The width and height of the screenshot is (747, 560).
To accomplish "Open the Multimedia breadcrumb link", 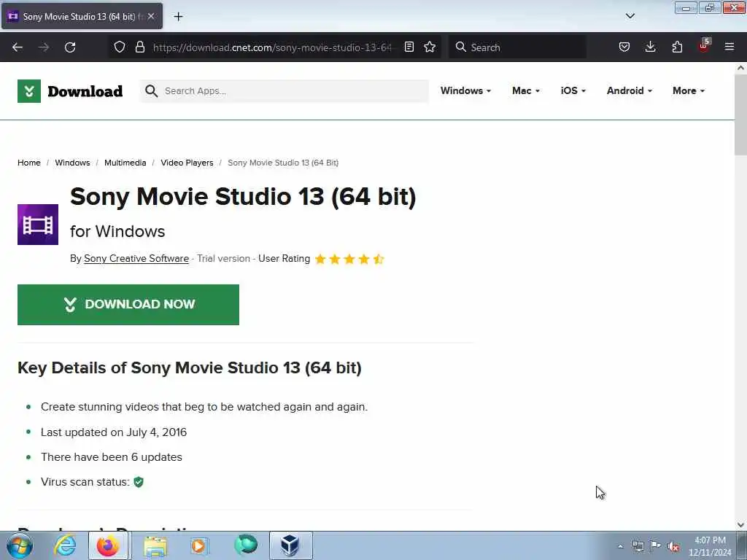I will click(125, 163).
